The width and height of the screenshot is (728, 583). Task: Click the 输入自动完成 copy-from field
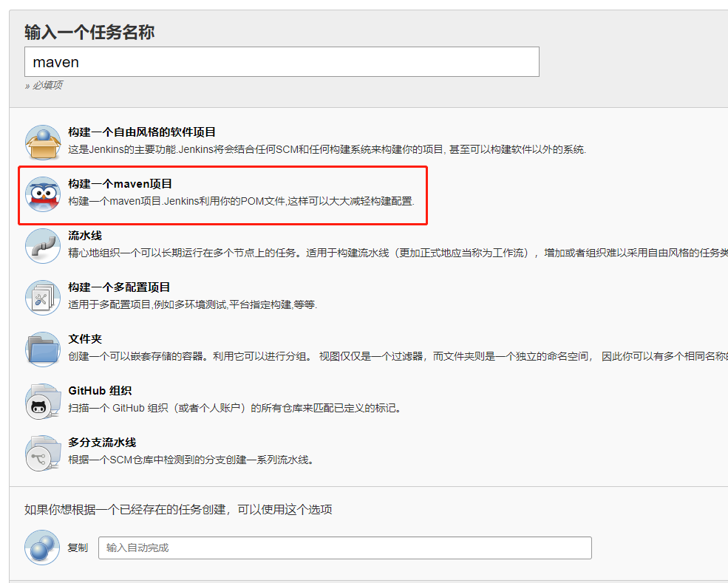[x=345, y=548]
